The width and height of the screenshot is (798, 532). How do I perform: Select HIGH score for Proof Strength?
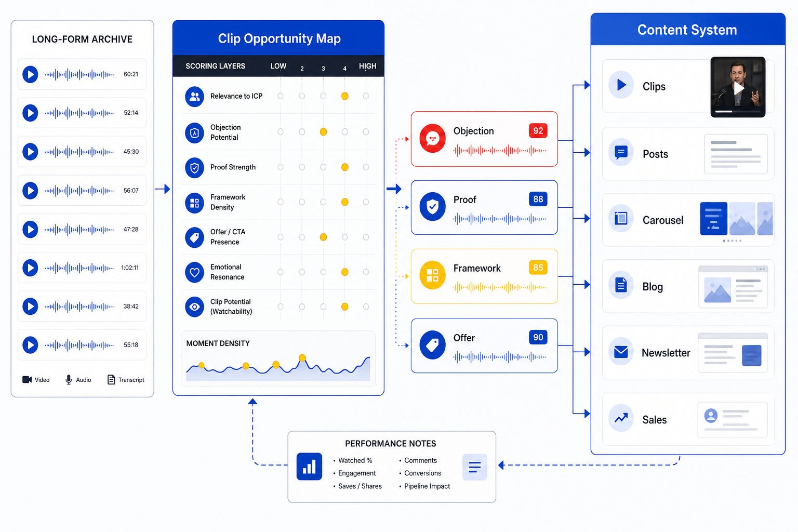point(366,167)
